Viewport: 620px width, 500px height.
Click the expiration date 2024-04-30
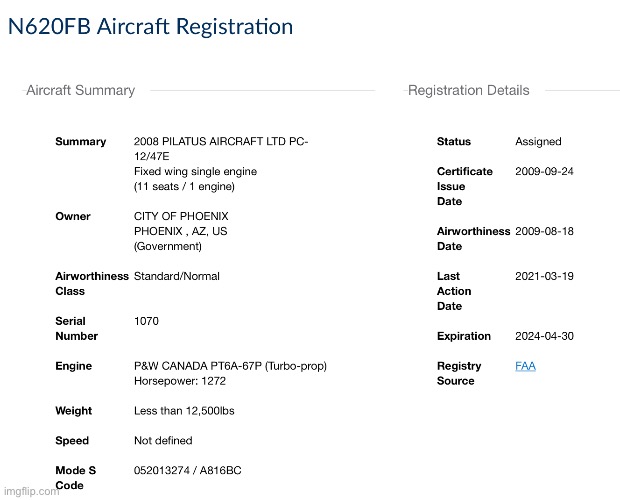coord(544,336)
